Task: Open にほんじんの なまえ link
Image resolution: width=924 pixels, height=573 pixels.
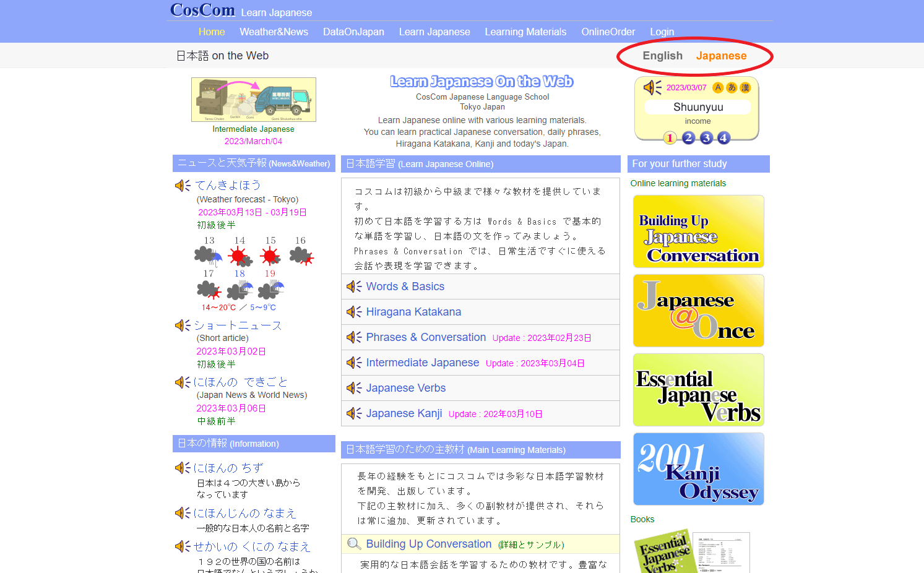Action: click(244, 513)
